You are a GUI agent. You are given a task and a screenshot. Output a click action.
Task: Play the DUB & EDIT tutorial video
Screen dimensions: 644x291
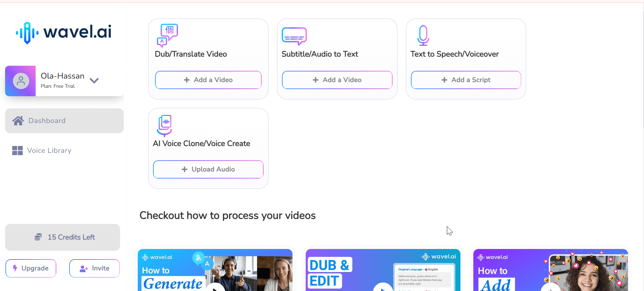(x=383, y=287)
